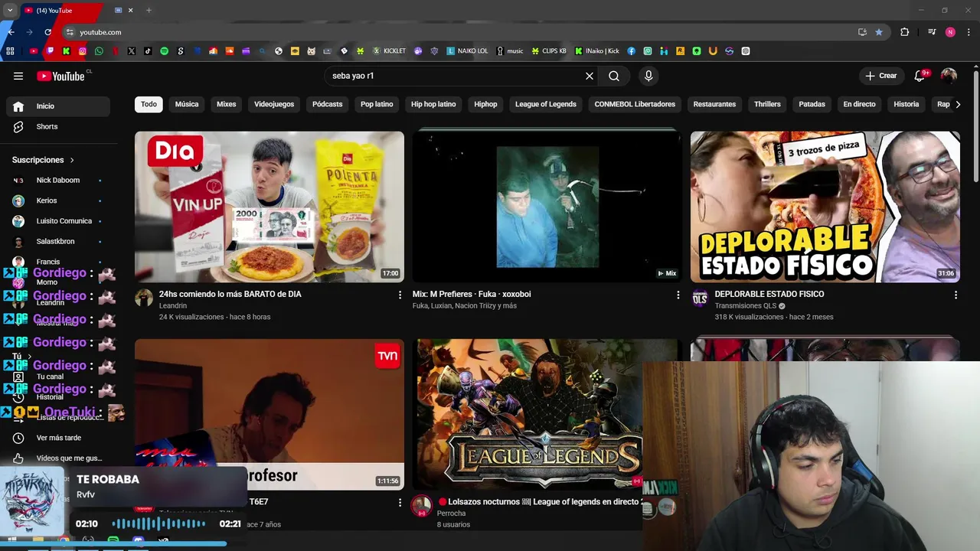Open the NAIKO LOL bookmark
Viewport: 980px width, 551px height.
(x=467, y=51)
